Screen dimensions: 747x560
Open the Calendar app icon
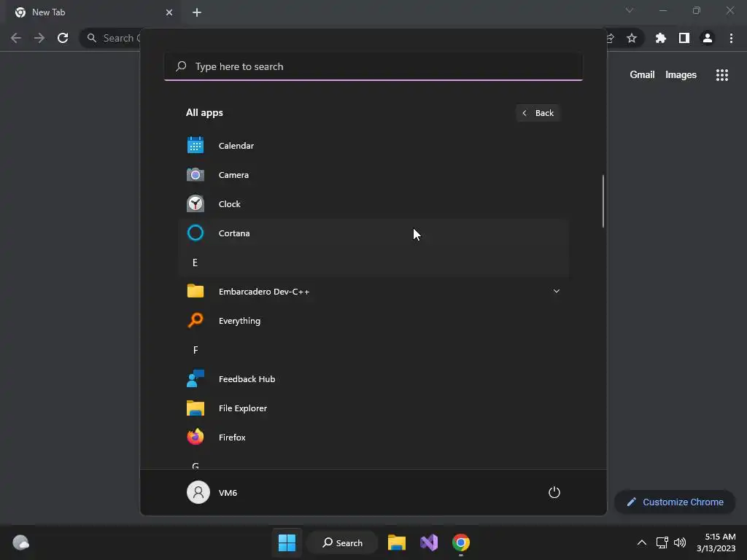[196, 145]
